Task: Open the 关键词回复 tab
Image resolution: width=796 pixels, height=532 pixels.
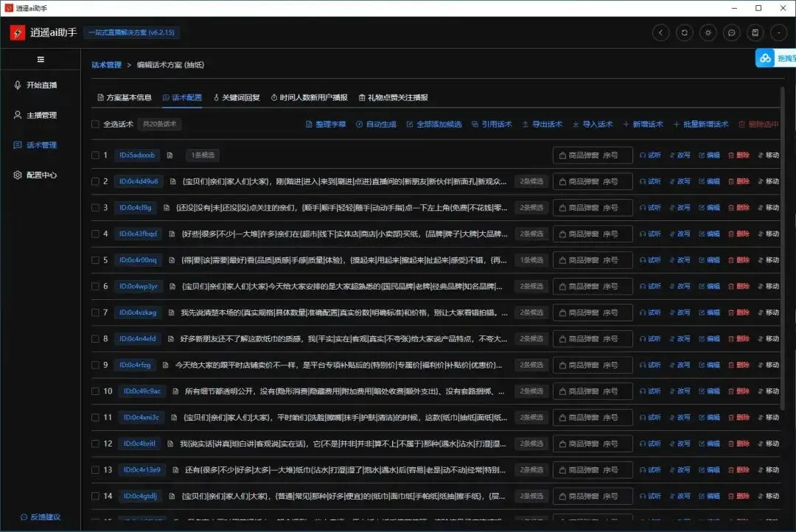Action: tap(237, 97)
